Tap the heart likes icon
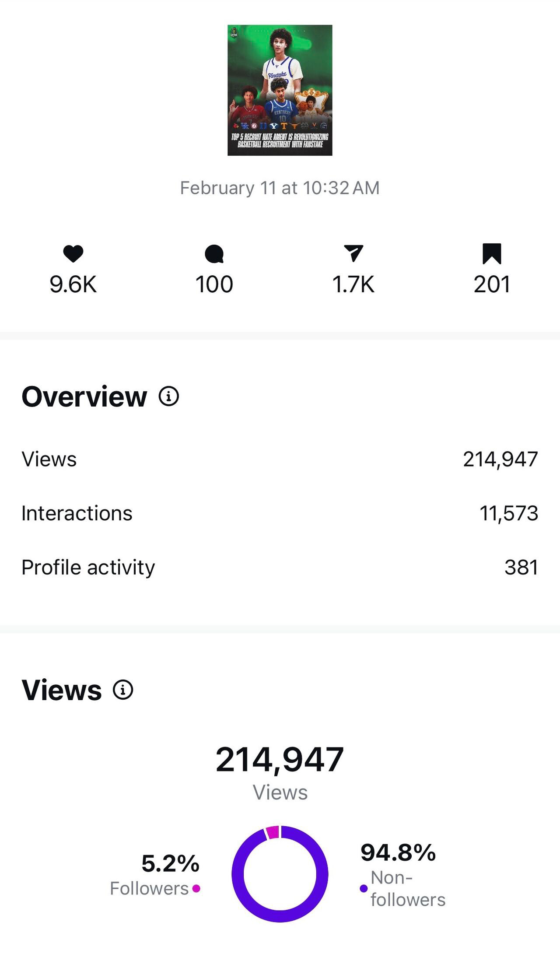The width and height of the screenshot is (560, 957). tap(73, 253)
